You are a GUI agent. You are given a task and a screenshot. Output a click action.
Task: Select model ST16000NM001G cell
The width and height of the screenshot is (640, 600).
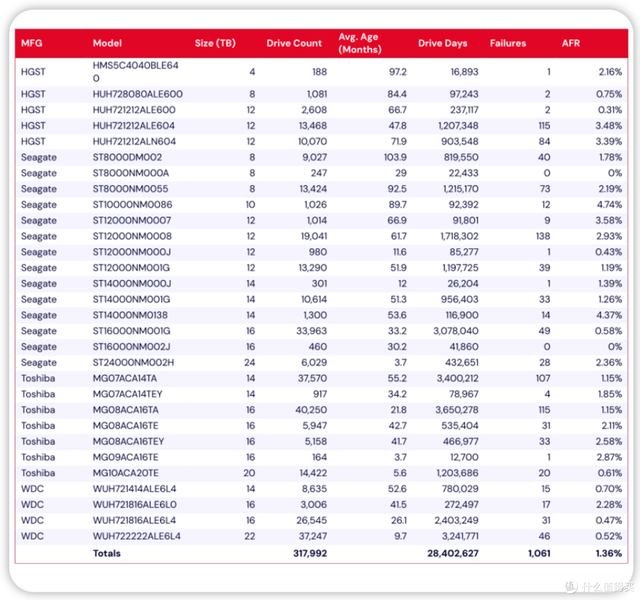click(131, 331)
